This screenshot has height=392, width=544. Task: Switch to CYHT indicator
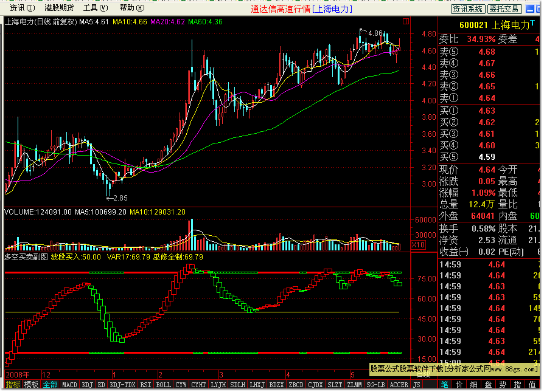(x=198, y=385)
